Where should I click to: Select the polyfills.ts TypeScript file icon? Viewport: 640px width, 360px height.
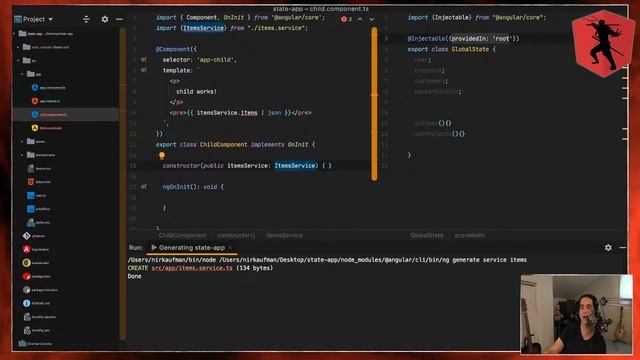(31, 209)
